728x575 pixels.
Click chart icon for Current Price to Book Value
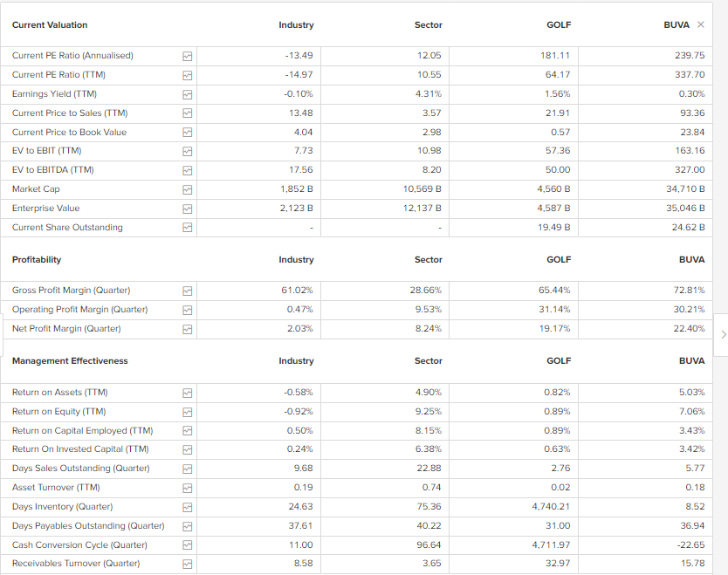187,133
